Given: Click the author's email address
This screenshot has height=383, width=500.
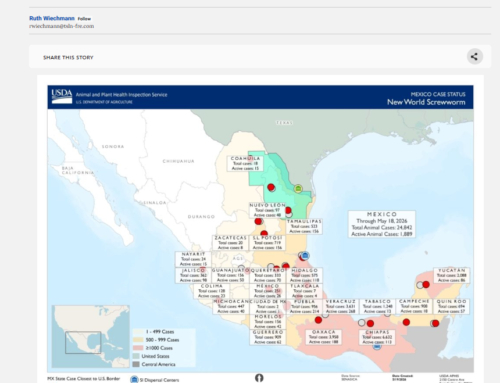Looking at the screenshot, I should (62, 26).
